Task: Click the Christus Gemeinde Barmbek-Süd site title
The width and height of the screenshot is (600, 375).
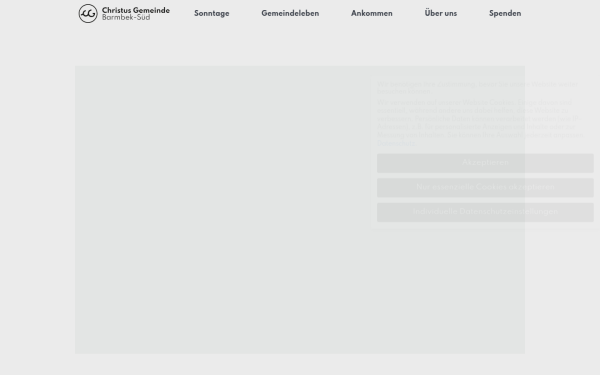Action: click(x=136, y=13)
